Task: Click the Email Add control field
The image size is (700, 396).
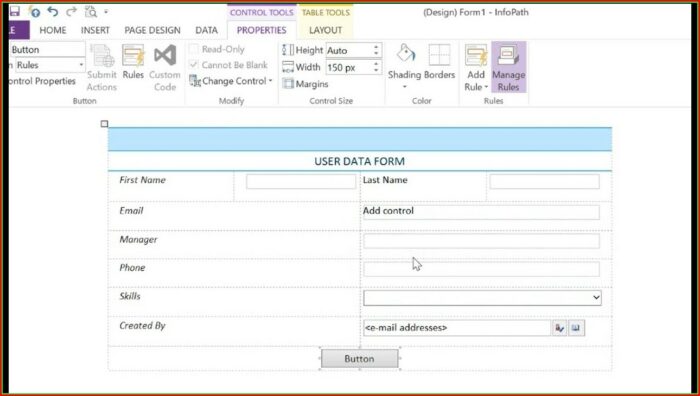Action: pyautogui.click(x=481, y=212)
